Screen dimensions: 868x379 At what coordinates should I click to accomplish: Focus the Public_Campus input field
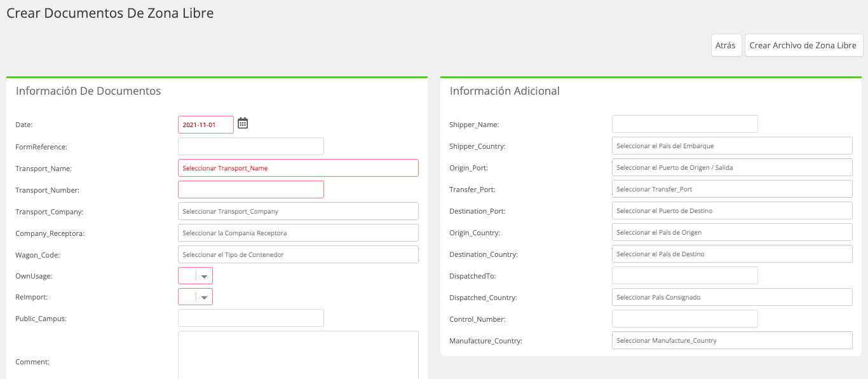point(251,318)
